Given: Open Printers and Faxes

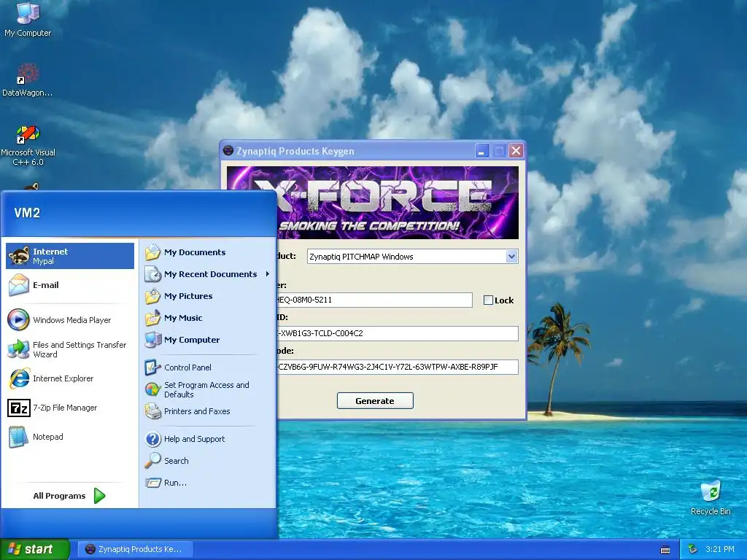Looking at the screenshot, I should click(x=207, y=411).
